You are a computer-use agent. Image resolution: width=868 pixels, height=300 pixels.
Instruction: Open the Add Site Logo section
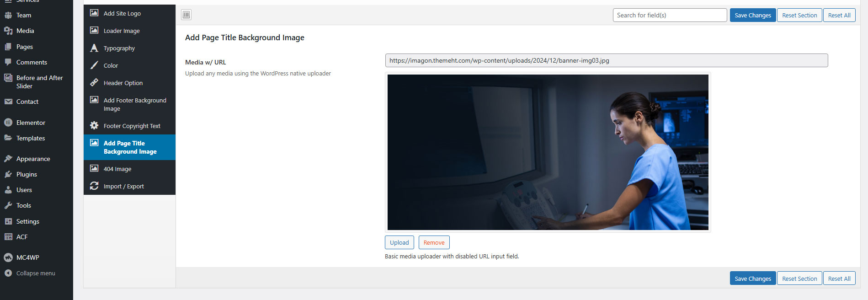click(129, 13)
